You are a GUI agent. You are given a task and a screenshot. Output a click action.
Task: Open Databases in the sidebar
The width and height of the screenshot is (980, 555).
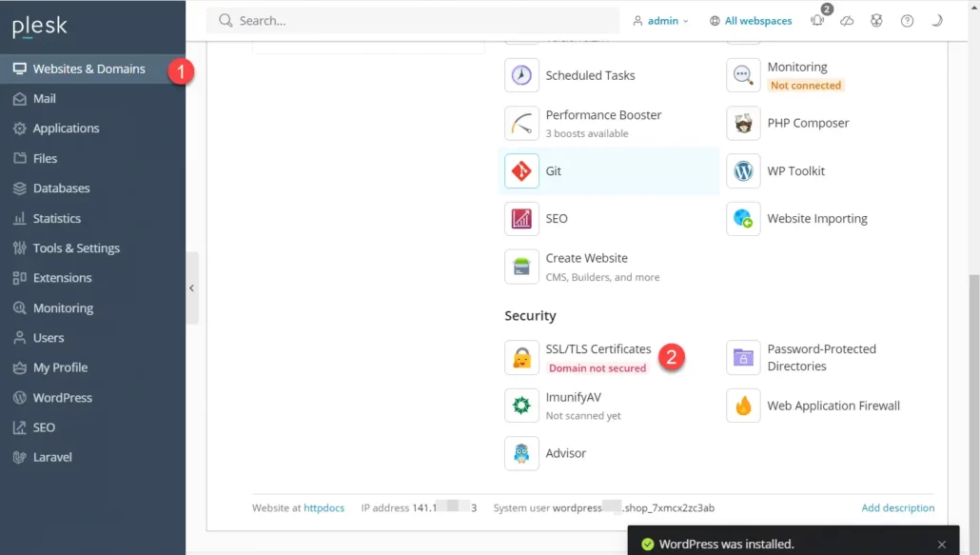click(92, 188)
